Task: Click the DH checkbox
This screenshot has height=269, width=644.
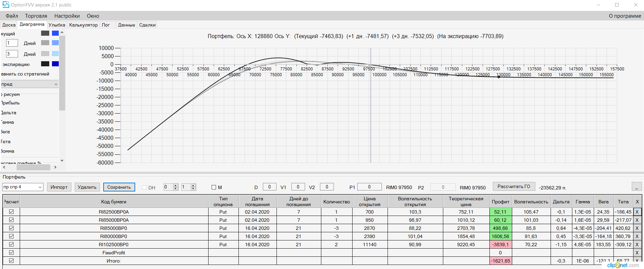Action: point(144,187)
